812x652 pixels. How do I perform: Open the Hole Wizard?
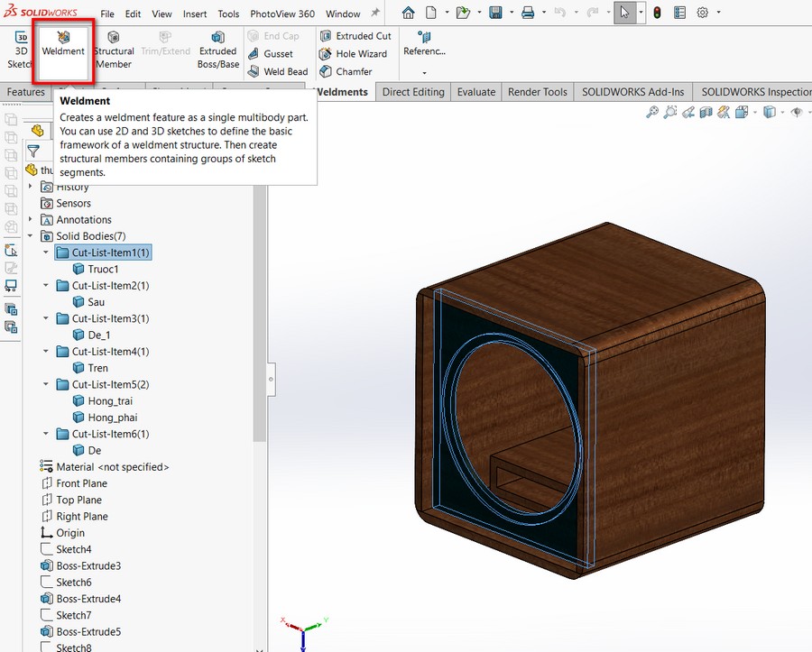[353, 54]
